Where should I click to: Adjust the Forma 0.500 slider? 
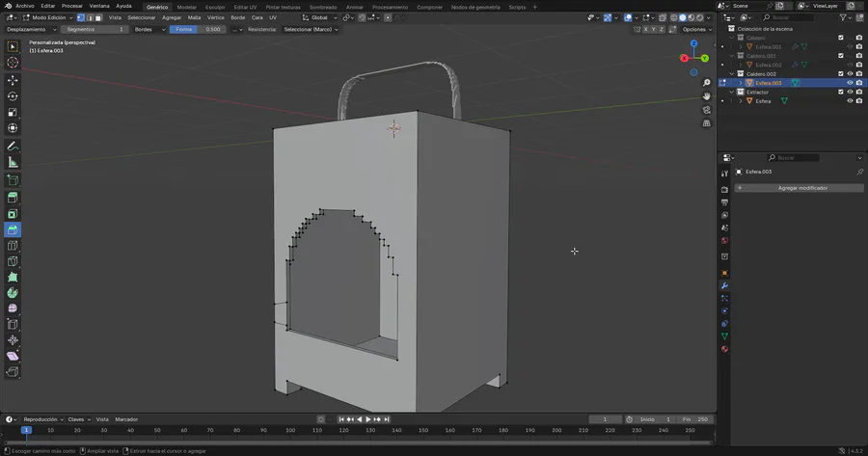[x=198, y=29]
